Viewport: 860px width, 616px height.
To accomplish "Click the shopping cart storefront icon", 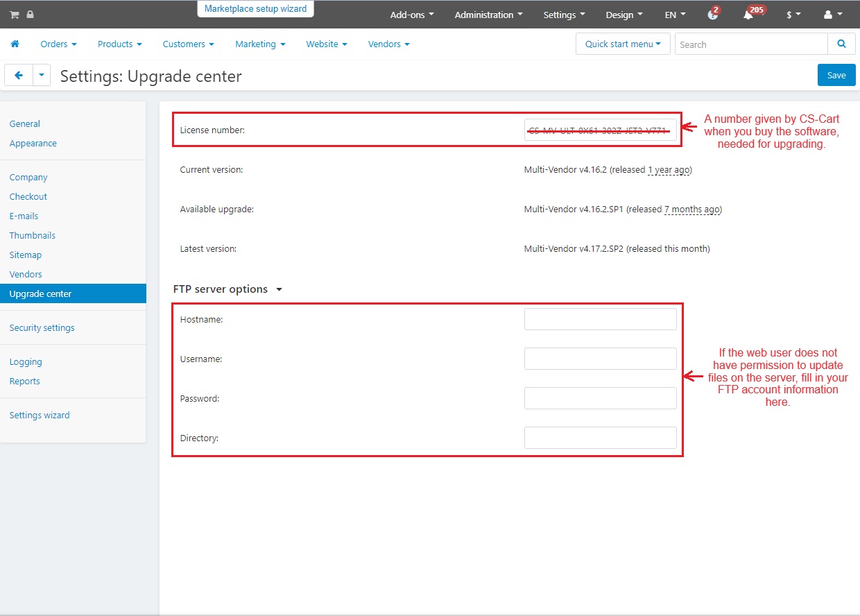I will 14,15.
